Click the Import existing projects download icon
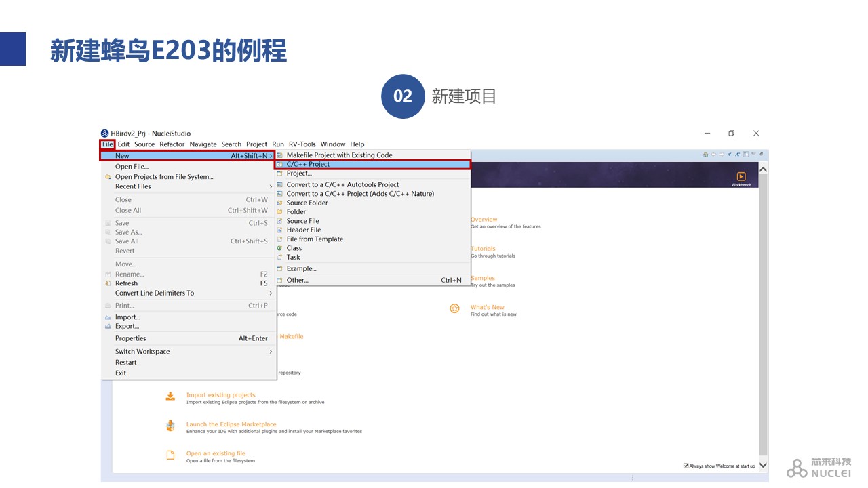 point(170,396)
